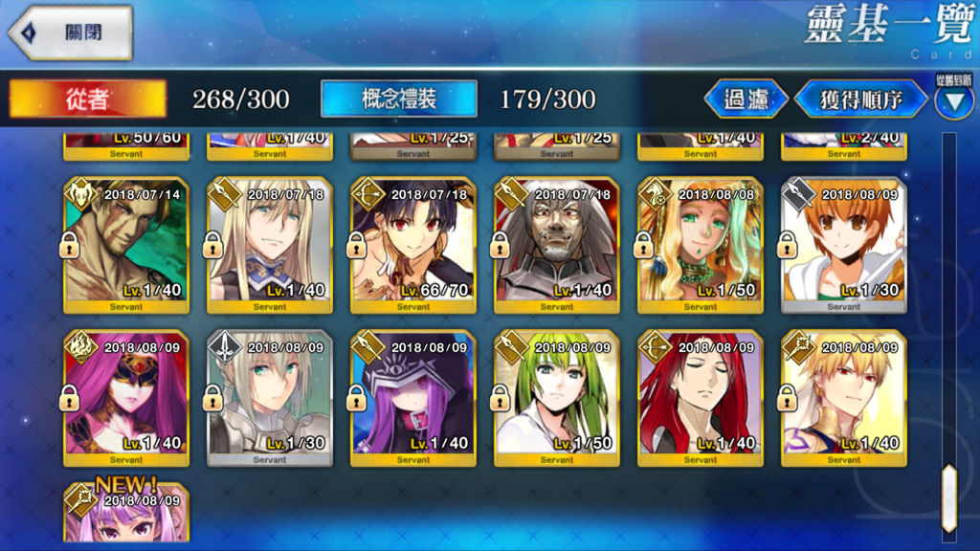Image resolution: width=980 pixels, height=551 pixels.
Task: Switch to the 從者 servant tab
Action: [x=87, y=99]
